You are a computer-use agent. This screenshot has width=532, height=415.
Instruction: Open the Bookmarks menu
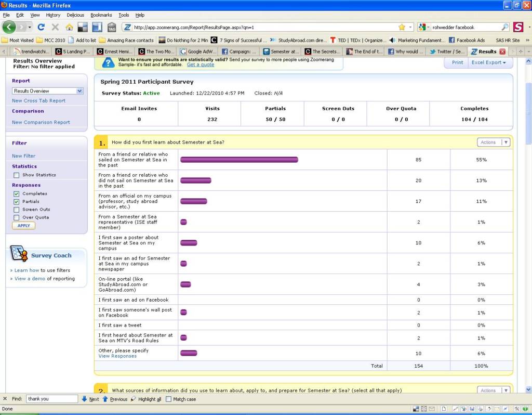pyautogui.click(x=101, y=15)
